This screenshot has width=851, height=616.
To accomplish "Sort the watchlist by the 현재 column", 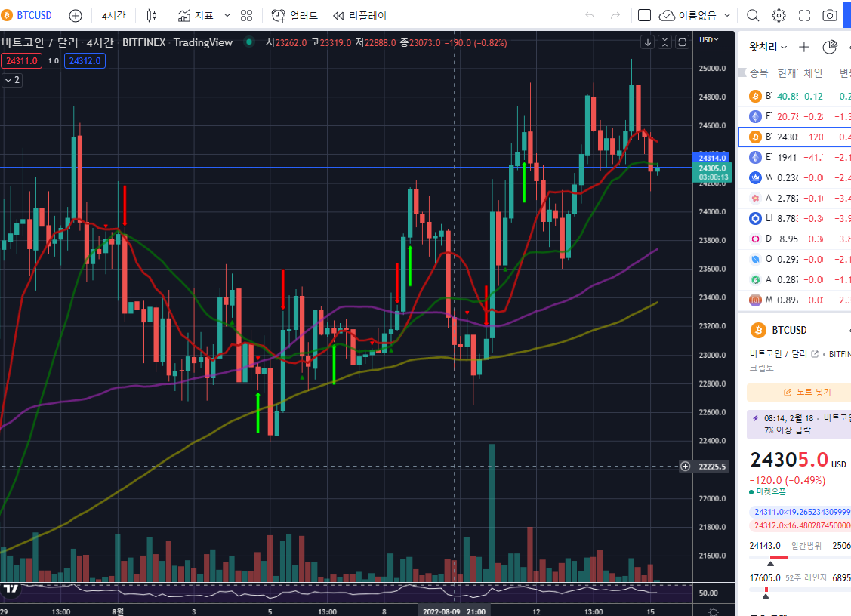I will 788,72.
